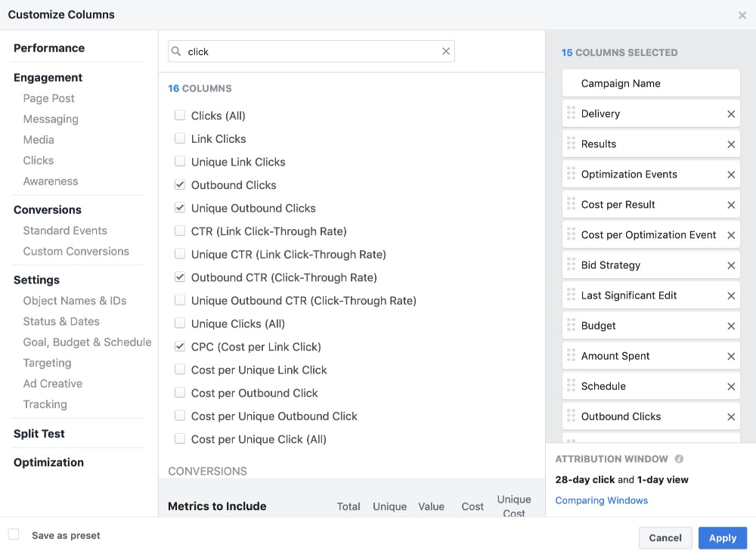The width and height of the screenshot is (756, 557).
Task: Select Custom Conversions subcategory
Action: pos(76,251)
